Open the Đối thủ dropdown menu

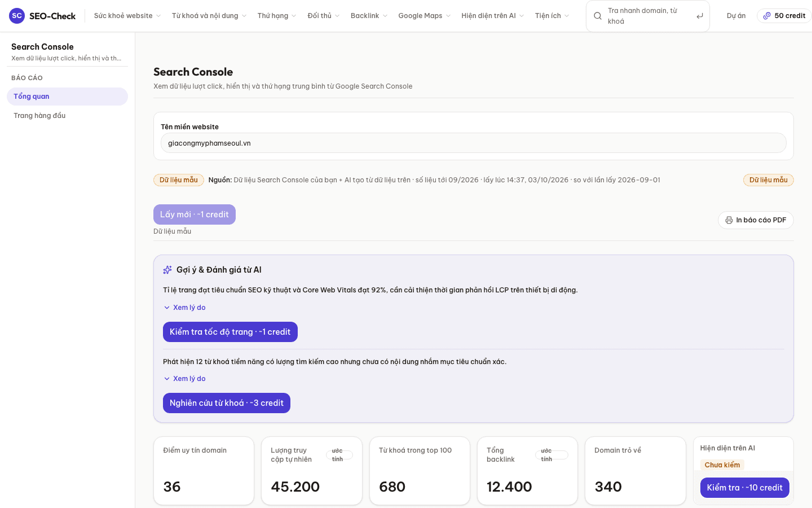point(324,16)
